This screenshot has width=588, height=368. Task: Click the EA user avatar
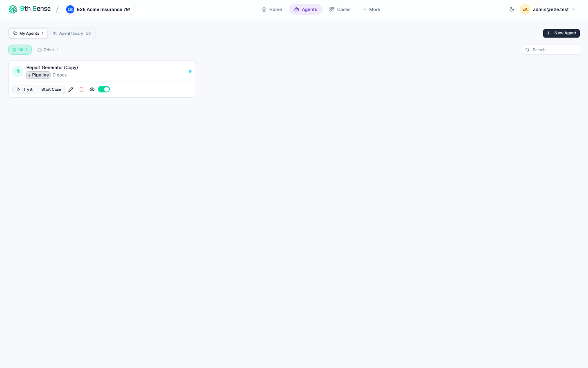525,9
